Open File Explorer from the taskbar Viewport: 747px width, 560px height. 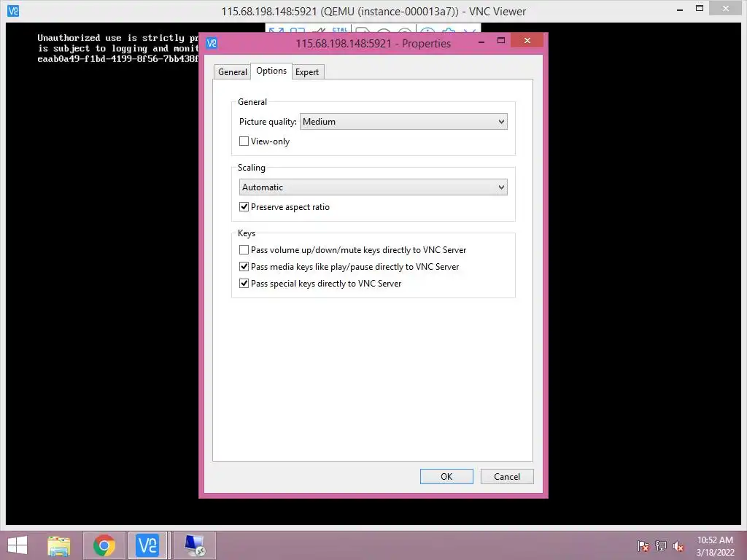click(x=59, y=545)
